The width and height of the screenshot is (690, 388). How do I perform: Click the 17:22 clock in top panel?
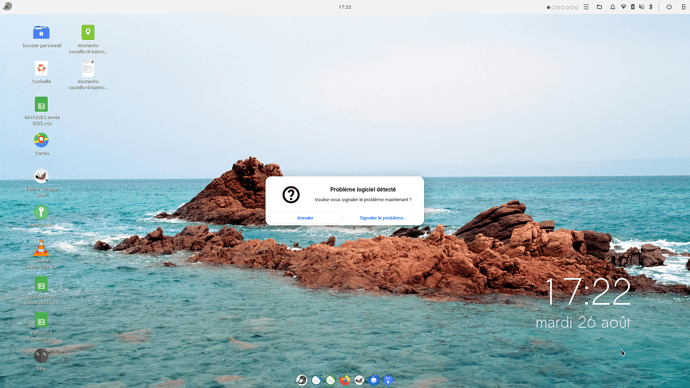click(345, 7)
